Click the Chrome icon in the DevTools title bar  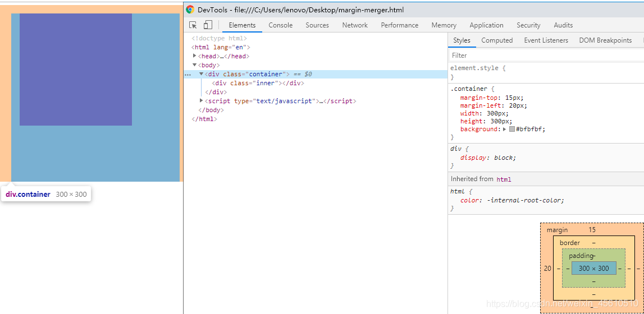coord(190,10)
